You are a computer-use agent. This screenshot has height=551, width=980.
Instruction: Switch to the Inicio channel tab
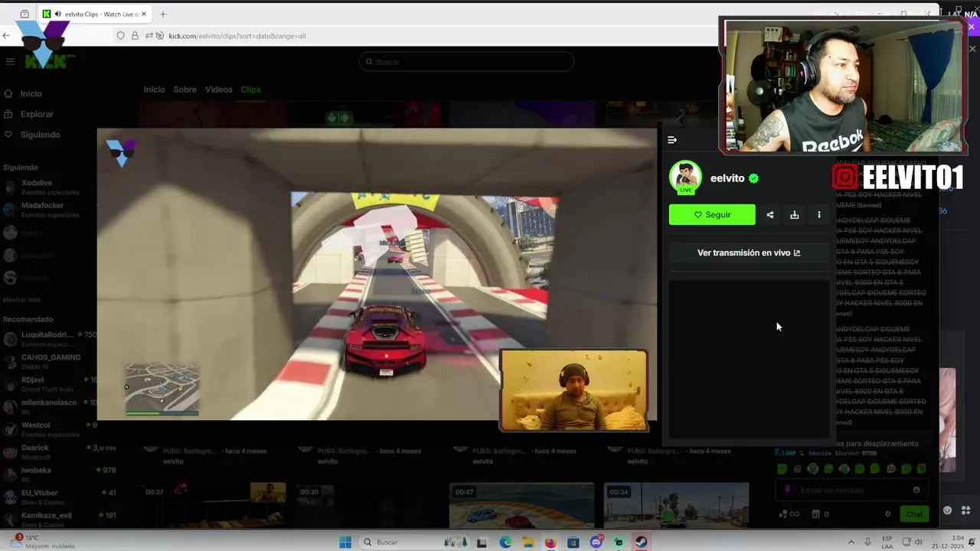click(154, 90)
